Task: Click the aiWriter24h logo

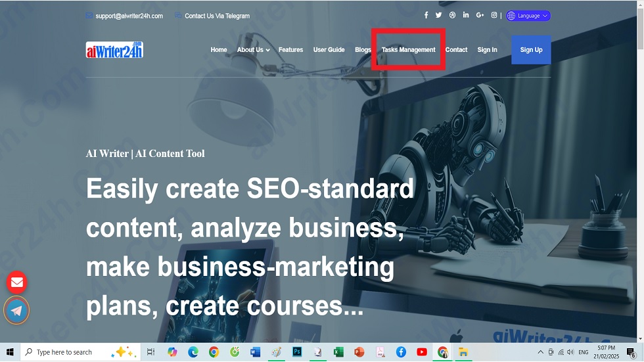Action: (x=114, y=50)
